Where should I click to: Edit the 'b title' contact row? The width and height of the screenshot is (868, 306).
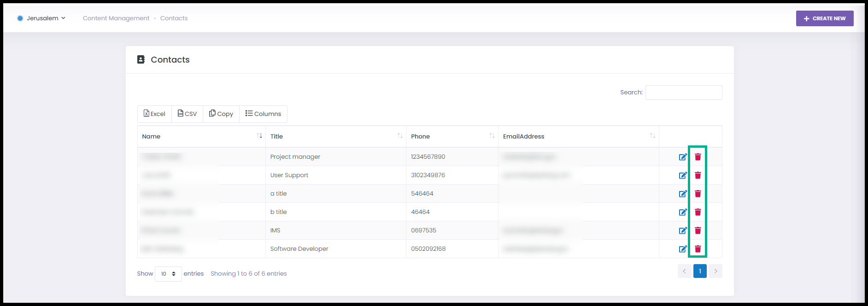pyautogui.click(x=683, y=212)
